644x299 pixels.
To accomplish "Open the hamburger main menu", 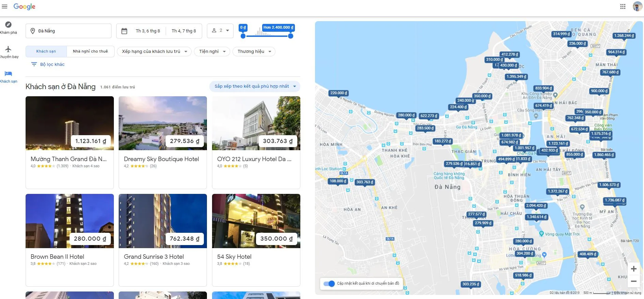I will 4,6.
